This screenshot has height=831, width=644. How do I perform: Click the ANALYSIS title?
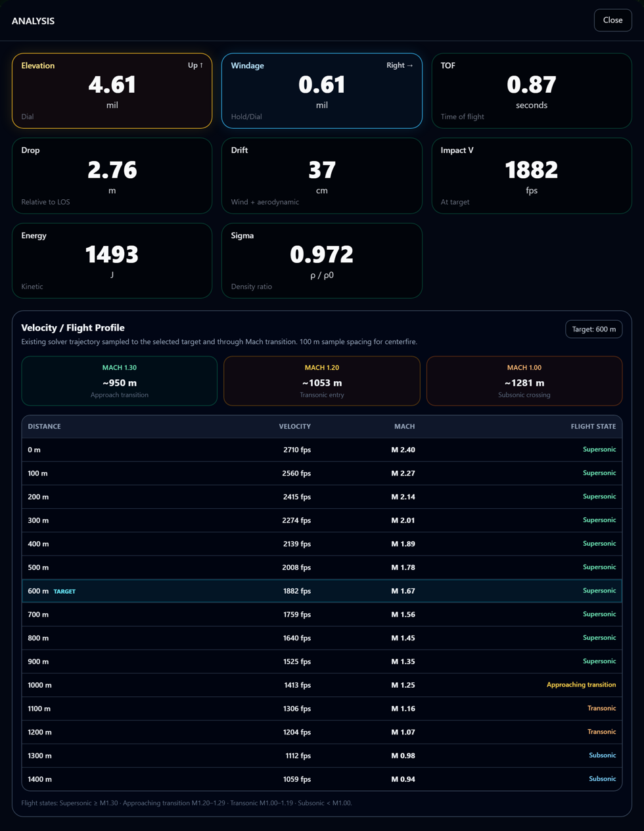pyautogui.click(x=33, y=21)
